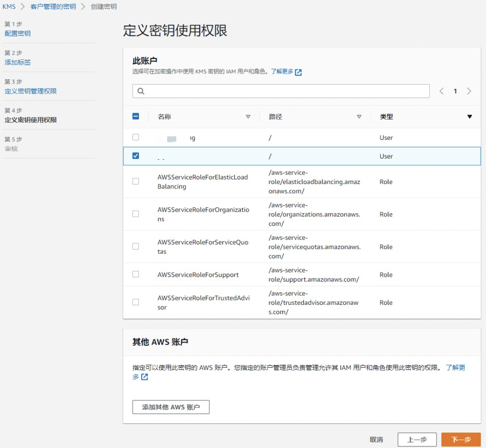Select AWSServiceRoleForTrustedAdvisor checkbox
486x448 pixels.
tap(135, 302)
